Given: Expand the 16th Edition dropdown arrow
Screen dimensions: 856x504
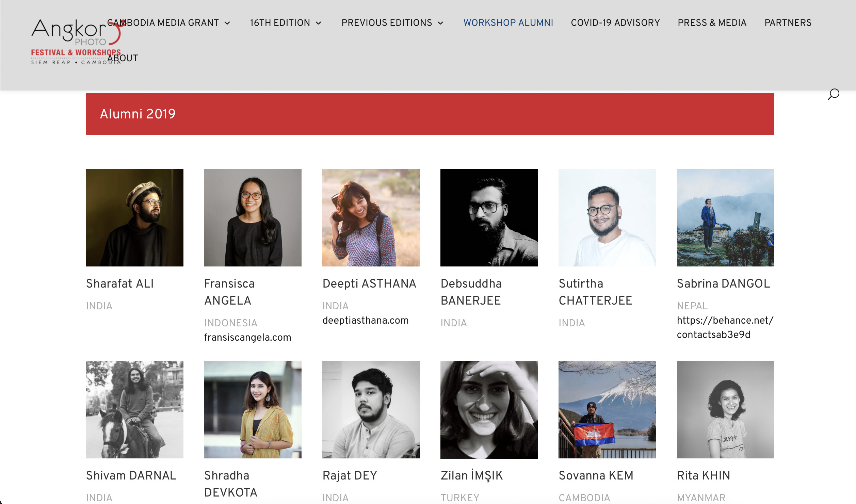Looking at the screenshot, I should (319, 23).
